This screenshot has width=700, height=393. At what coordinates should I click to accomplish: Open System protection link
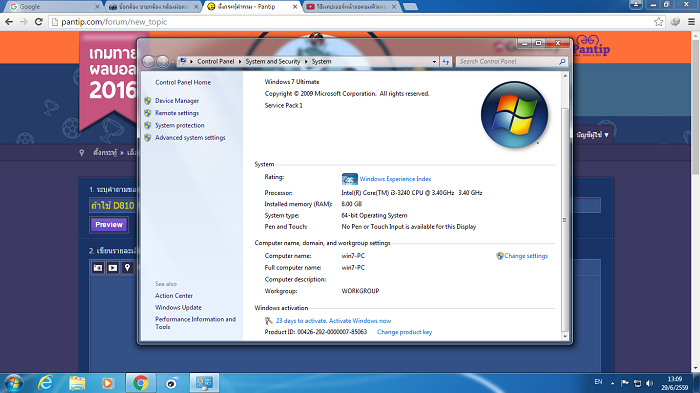tap(179, 125)
